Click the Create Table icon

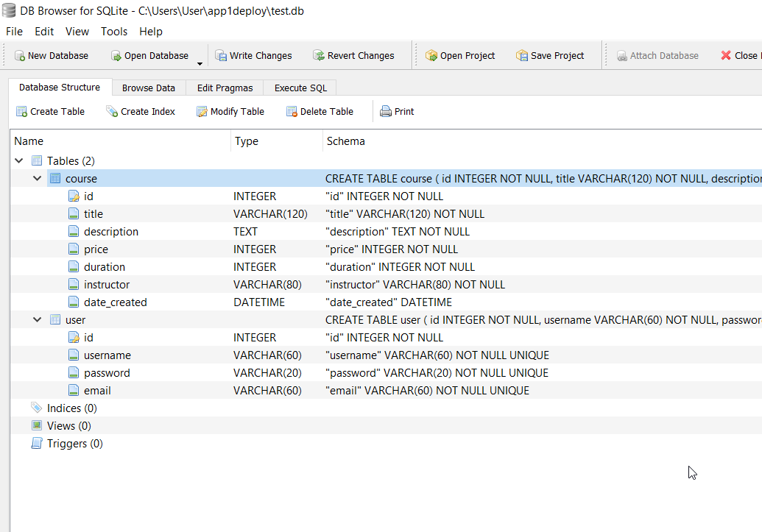[21, 112]
